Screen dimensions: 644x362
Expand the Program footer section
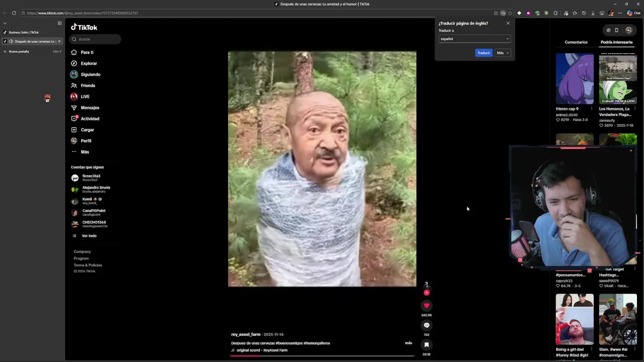tap(81, 258)
